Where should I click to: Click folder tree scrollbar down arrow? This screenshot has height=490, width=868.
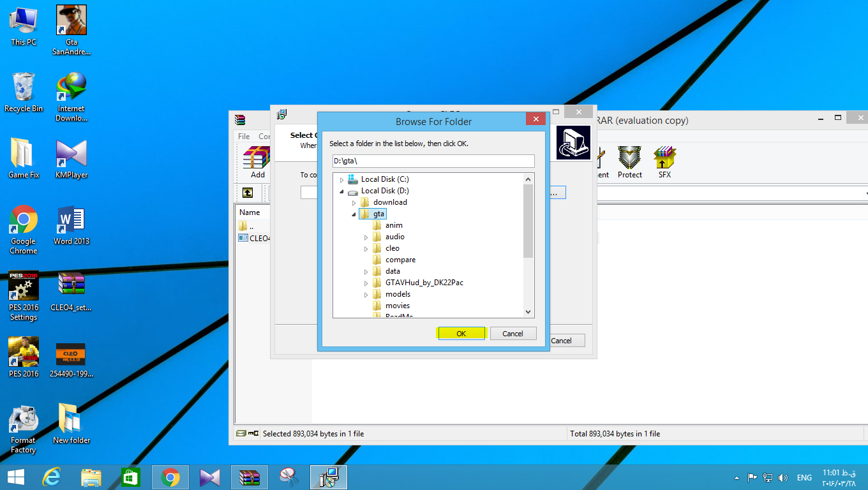click(528, 311)
